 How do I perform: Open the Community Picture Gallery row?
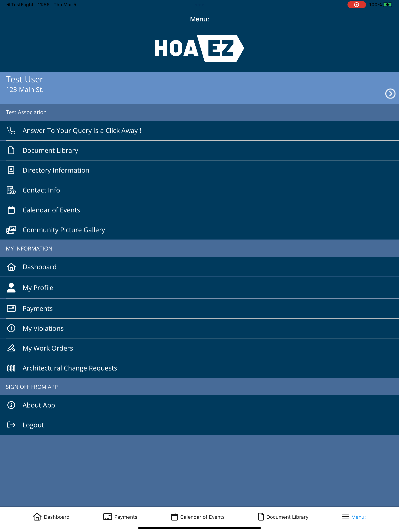[199, 230]
